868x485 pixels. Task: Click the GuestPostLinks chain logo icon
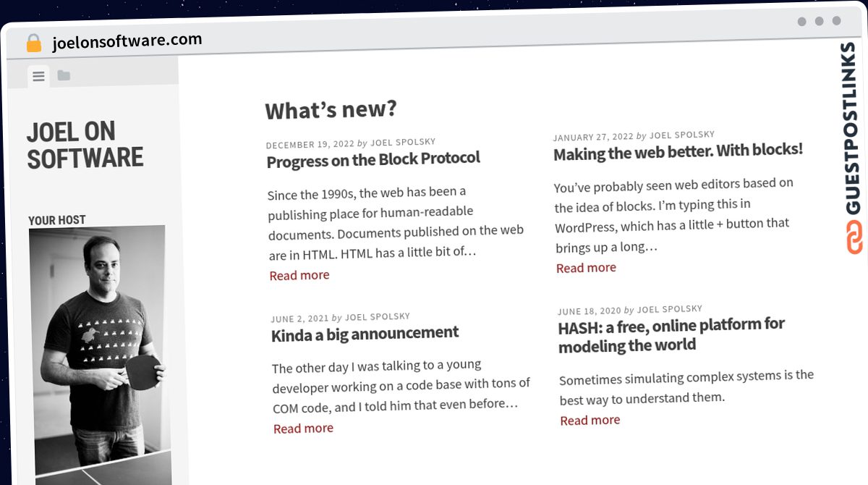point(854,239)
